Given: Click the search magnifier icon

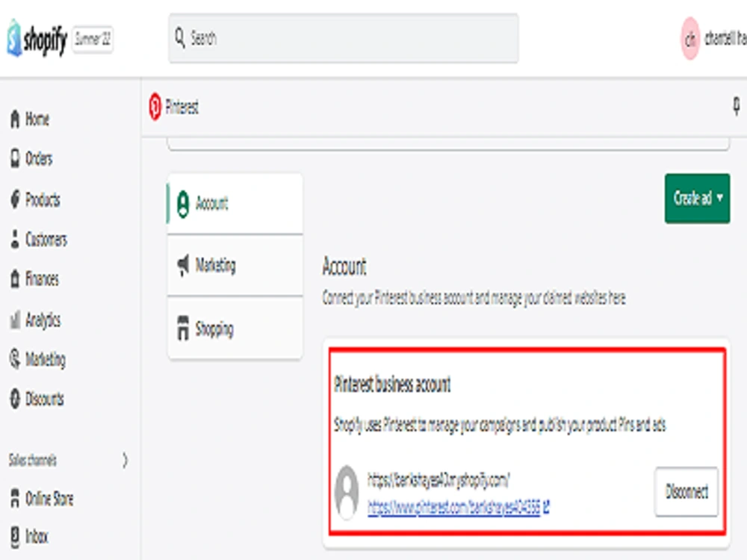Looking at the screenshot, I should [179, 37].
